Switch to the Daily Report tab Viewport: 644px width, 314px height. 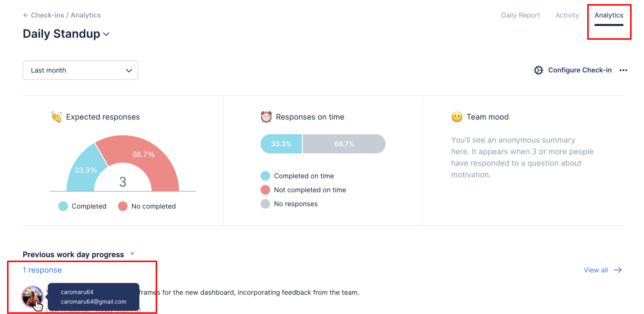point(520,15)
